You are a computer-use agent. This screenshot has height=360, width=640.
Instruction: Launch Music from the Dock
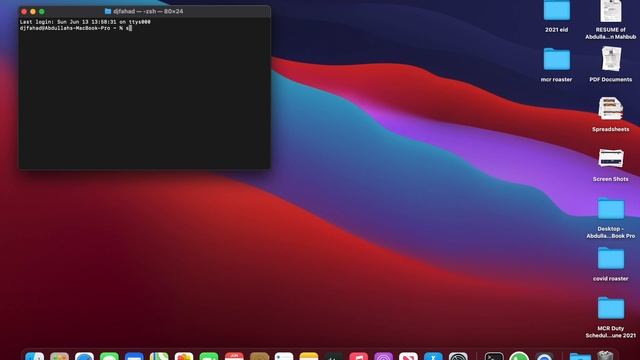[359, 356]
